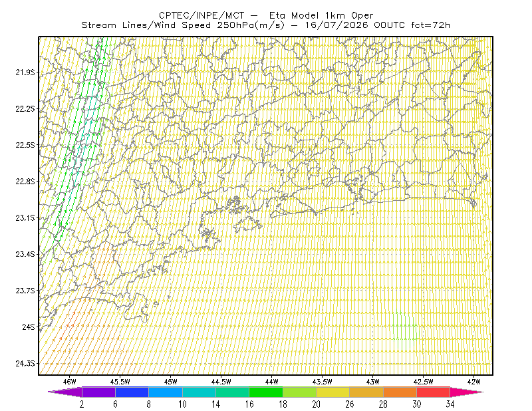Click the latitude label '23.1S'
532x411 pixels.
point(25,217)
